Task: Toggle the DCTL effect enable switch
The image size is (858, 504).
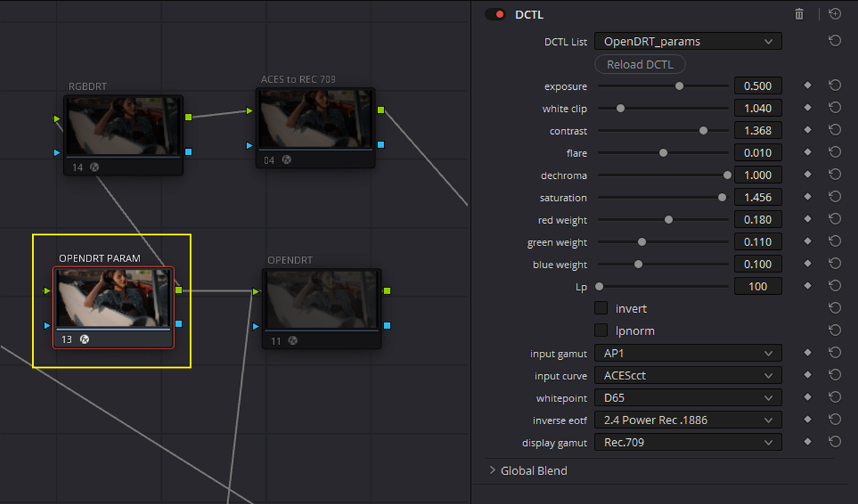Action: 495,14
